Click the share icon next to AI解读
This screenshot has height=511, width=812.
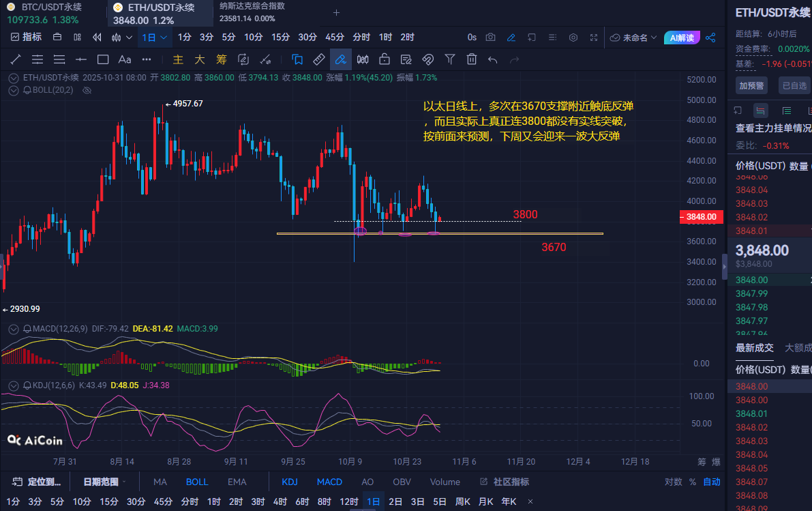pos(710,38)
